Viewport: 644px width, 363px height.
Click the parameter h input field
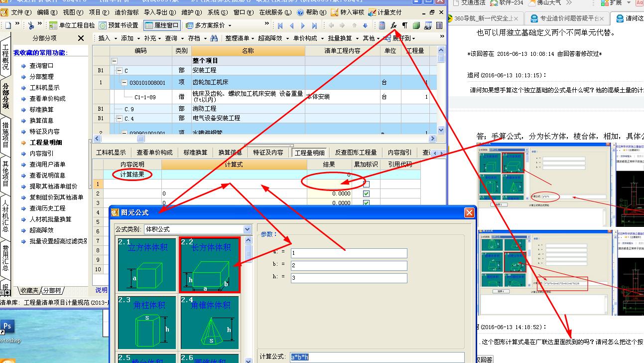(349, 278)
